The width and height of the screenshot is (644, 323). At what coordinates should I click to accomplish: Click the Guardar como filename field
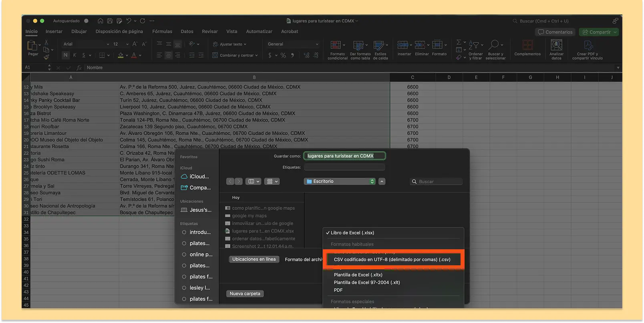[344, 156]
